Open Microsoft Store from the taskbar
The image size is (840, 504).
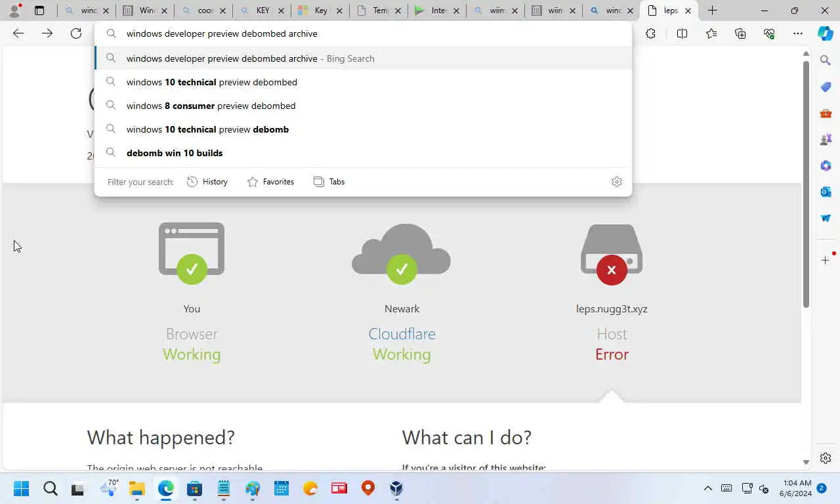194,488
